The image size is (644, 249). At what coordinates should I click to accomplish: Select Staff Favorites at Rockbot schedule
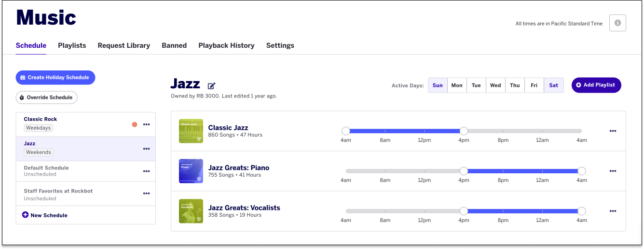click(86, 194)
